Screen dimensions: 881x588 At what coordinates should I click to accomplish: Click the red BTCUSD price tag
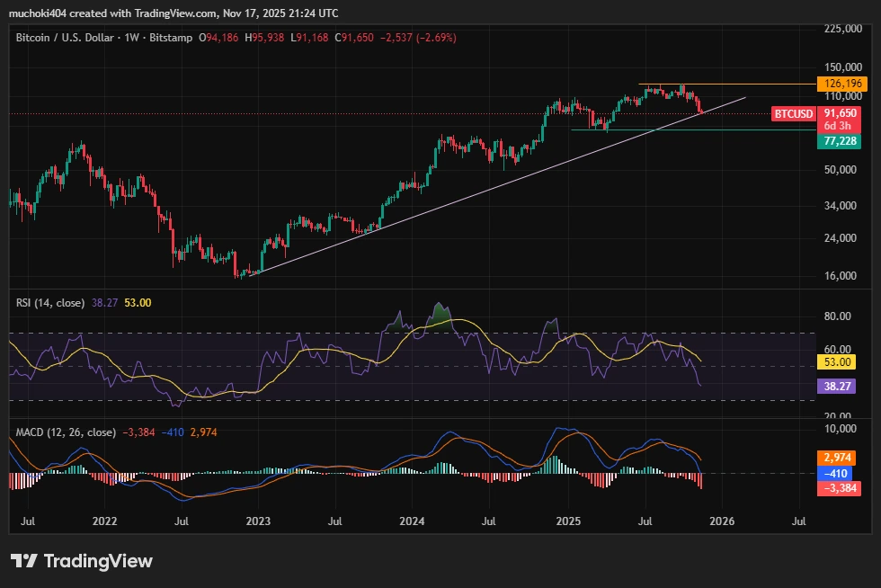(792, 113)
